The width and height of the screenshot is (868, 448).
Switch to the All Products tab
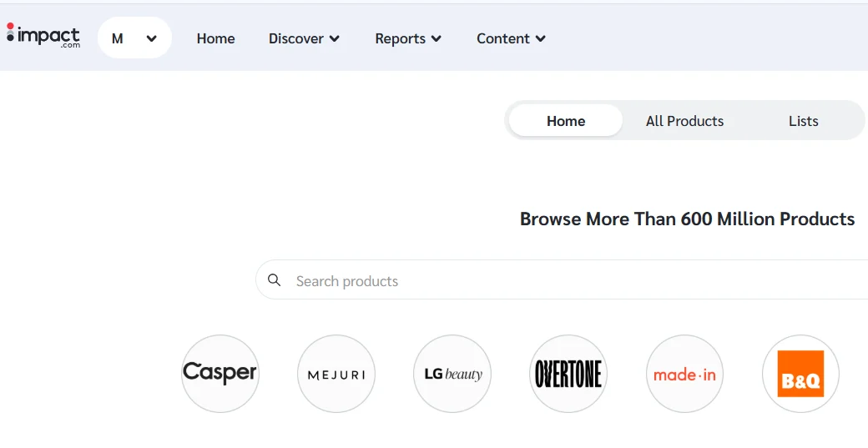(x=684, y=121)
